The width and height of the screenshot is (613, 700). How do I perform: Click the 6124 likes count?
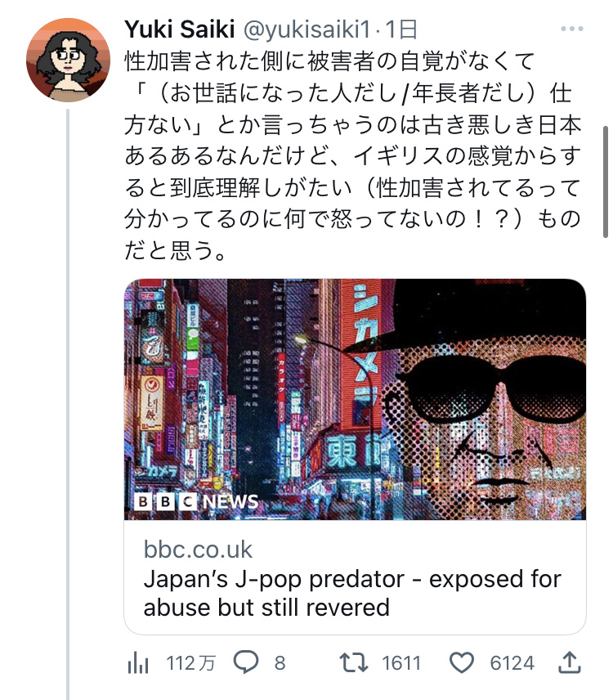pos(512,663)
